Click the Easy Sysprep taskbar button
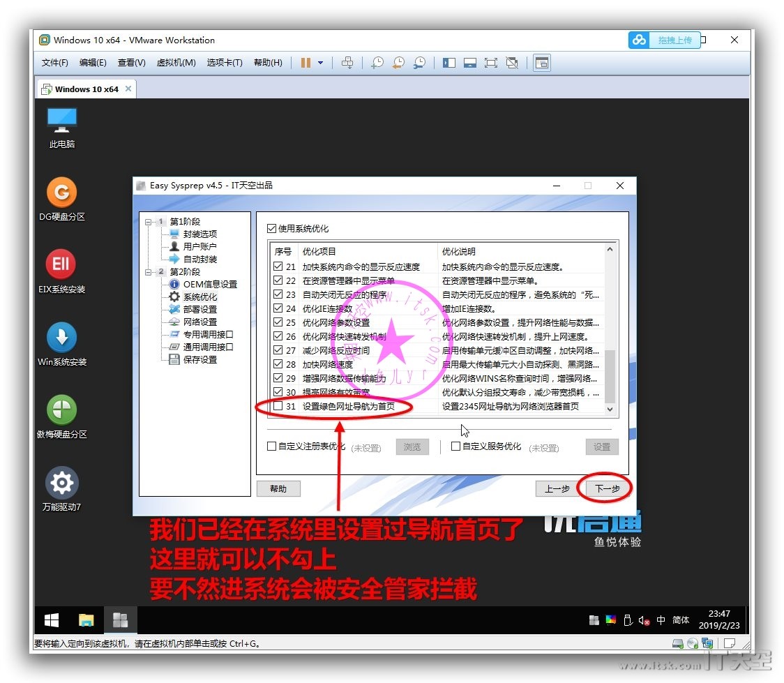The height and width of the screenshot is (683, 784). (120, 620)
